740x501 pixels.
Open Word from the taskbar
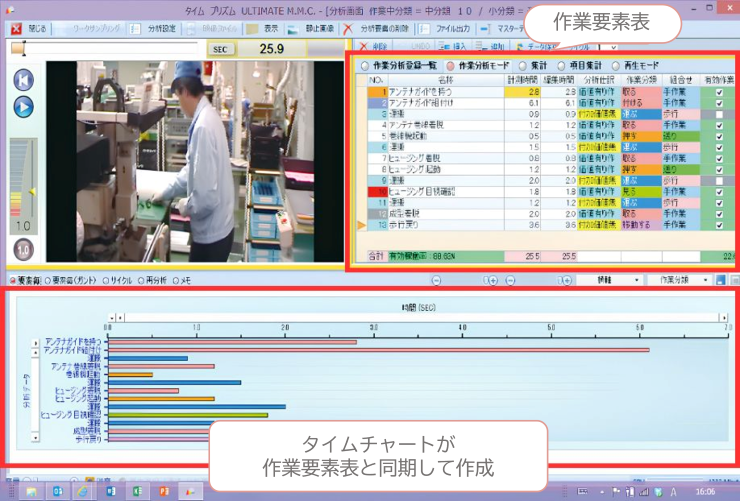(x=111, y=492)
